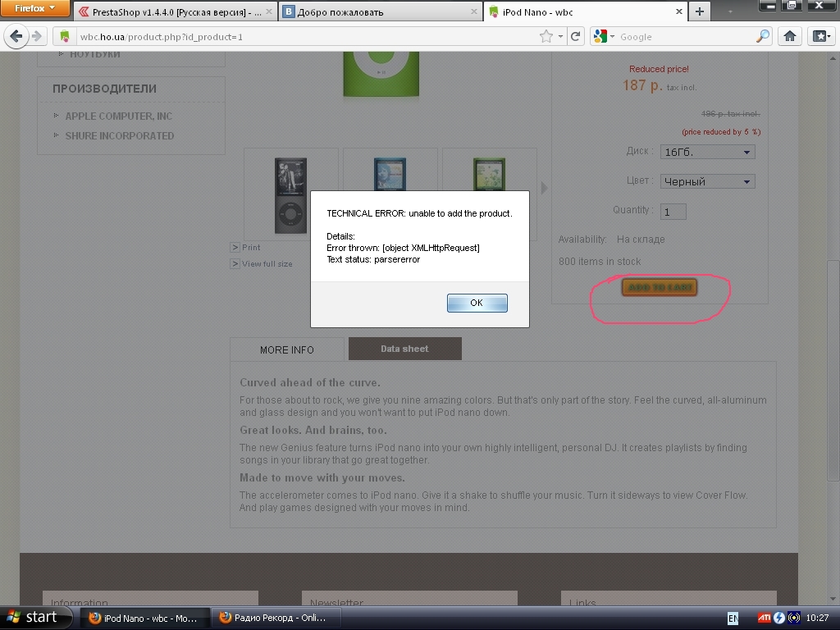The width and height of the screenshot is (840, 630).
Task: Click the View full size link
Action: [x=267, y=263]
